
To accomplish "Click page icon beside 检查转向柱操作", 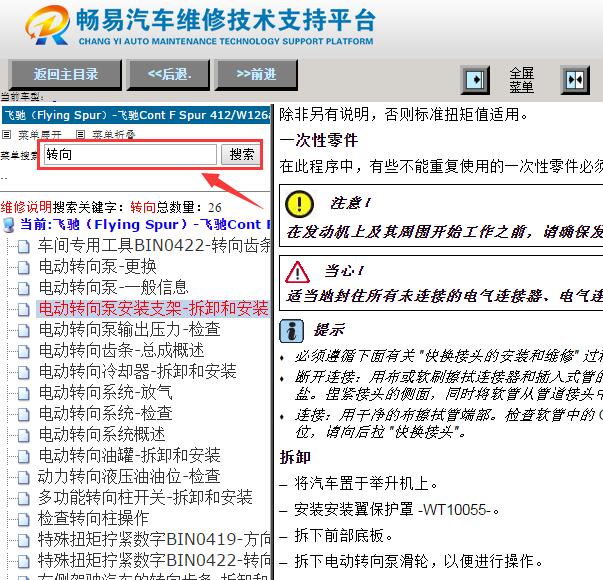I will pos(23,519).
